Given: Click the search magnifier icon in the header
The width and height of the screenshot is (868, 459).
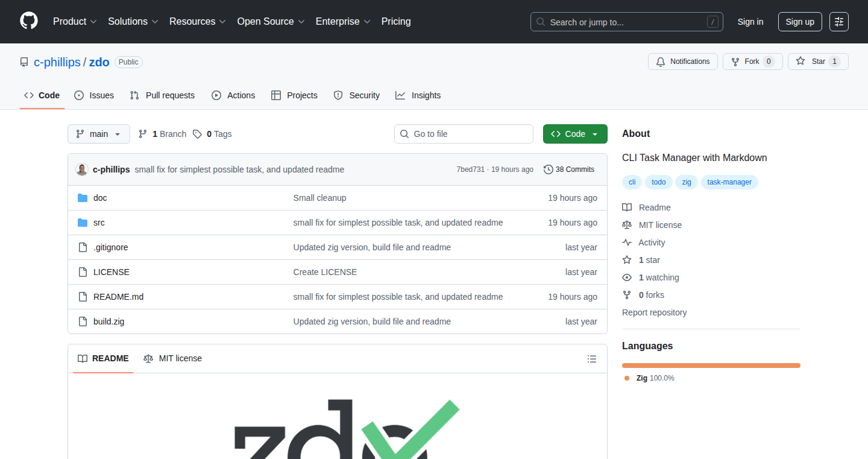Looking at the screenshot, I should coord(541,22).
